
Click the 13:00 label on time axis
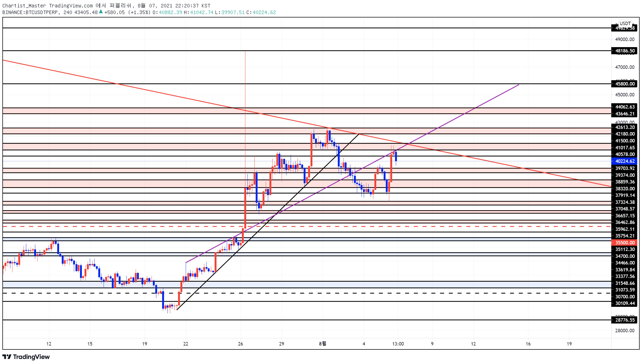398,344
